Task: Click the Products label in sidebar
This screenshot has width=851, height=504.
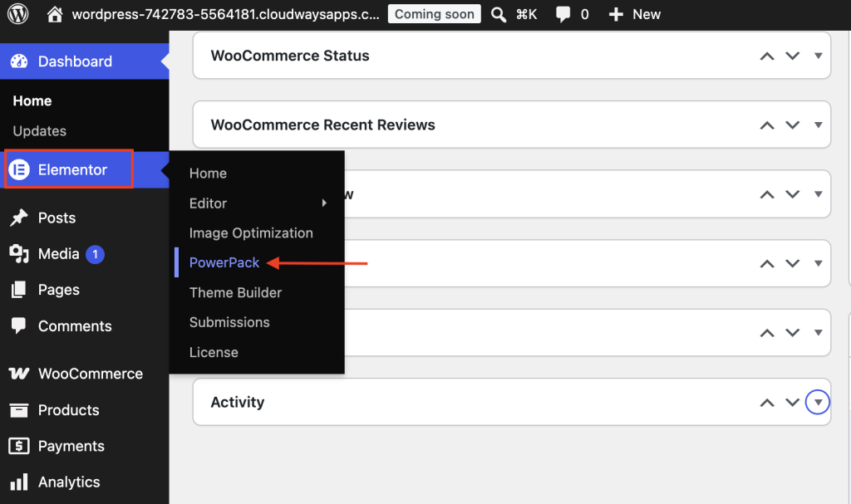Action: 68,410
